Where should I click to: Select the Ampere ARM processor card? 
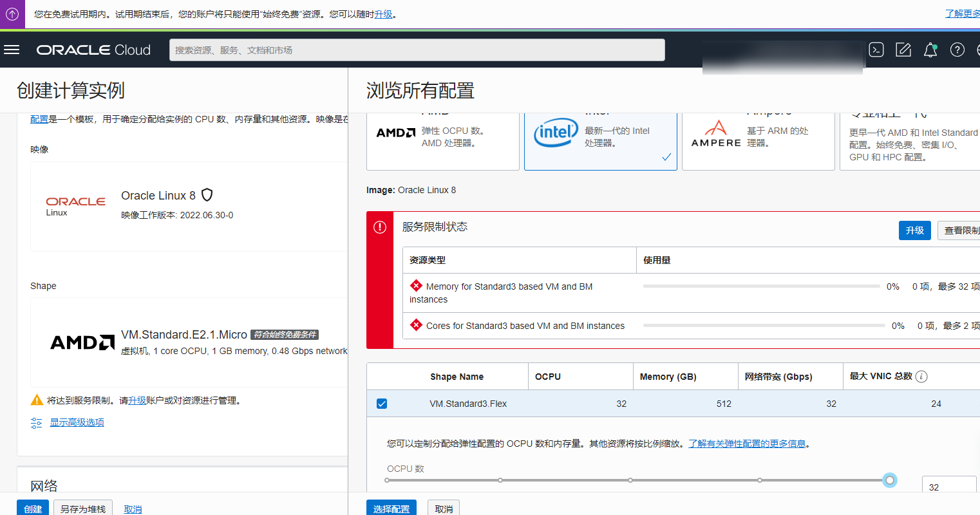click(759, 141)
